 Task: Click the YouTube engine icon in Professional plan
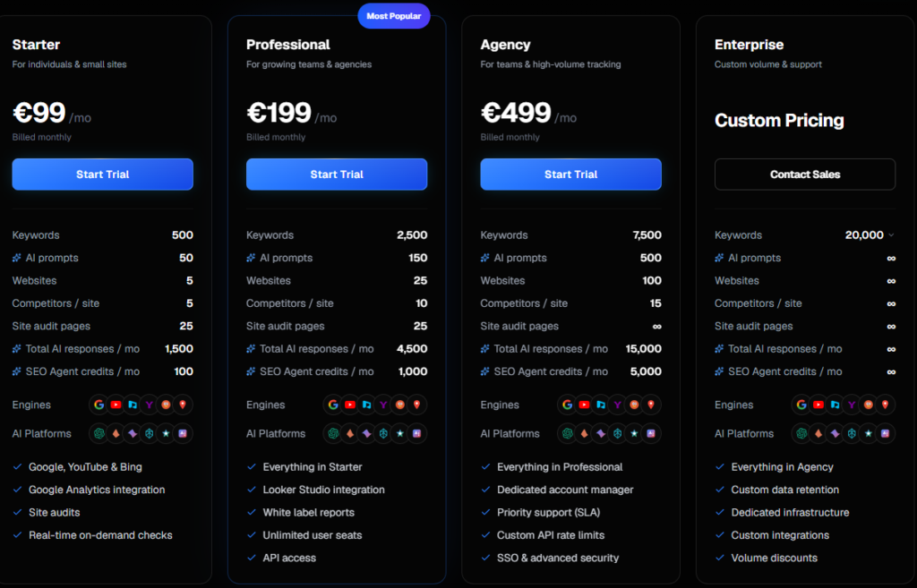(x=350, y=405)
